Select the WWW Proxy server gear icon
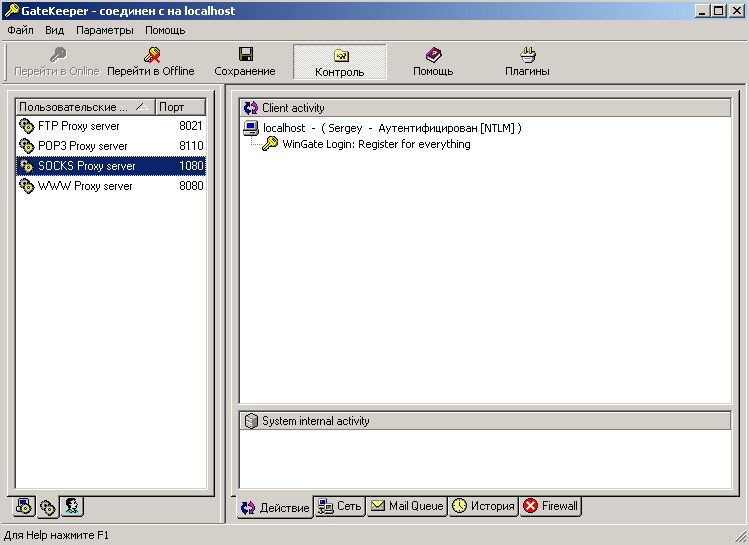The image size is (749, 545). tap(27, 186)
